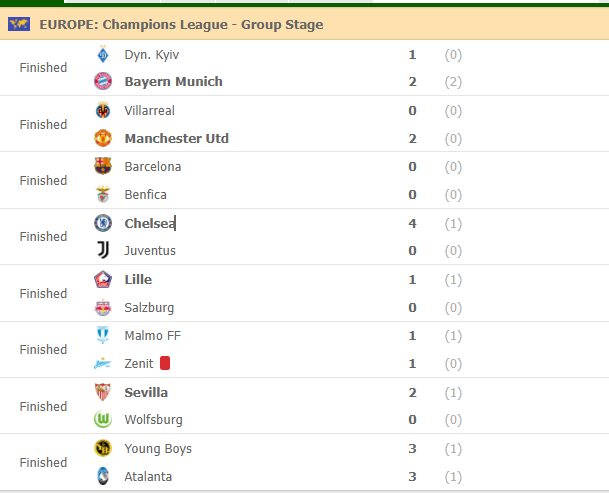
Task: Click Zenit's red card indicator
Action: tap(166, 364)
